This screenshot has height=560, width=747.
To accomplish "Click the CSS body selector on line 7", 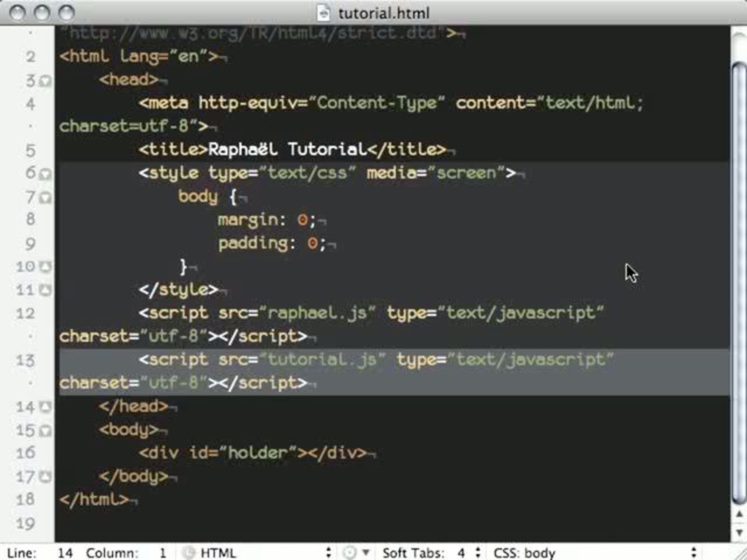I will (x=198, y=197).
